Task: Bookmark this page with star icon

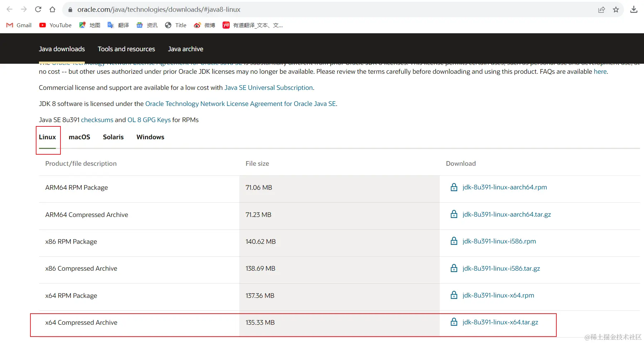Action: point(616,10)
